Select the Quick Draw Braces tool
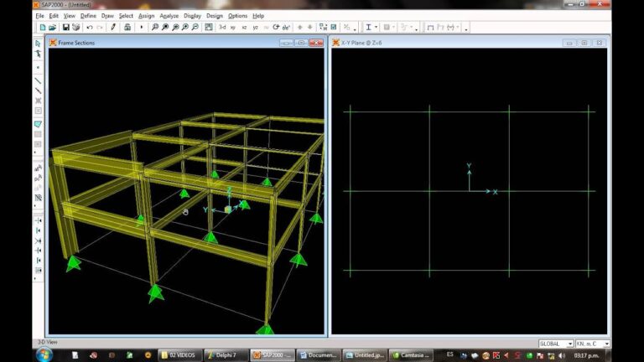The width and height of the screenshot is (644, 362). pyautogui.click(x=38, y=101)
